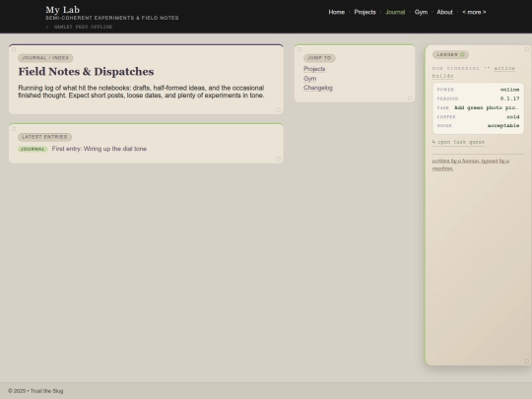Open the Gym page from the header
532x399 pixels.
[x=421, y=12]
